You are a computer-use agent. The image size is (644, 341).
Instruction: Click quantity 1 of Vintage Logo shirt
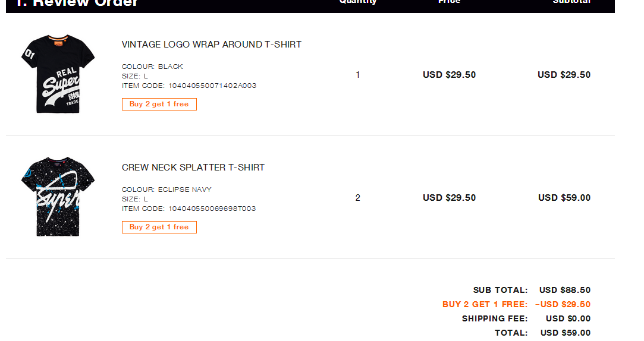[x=358, y=75]
